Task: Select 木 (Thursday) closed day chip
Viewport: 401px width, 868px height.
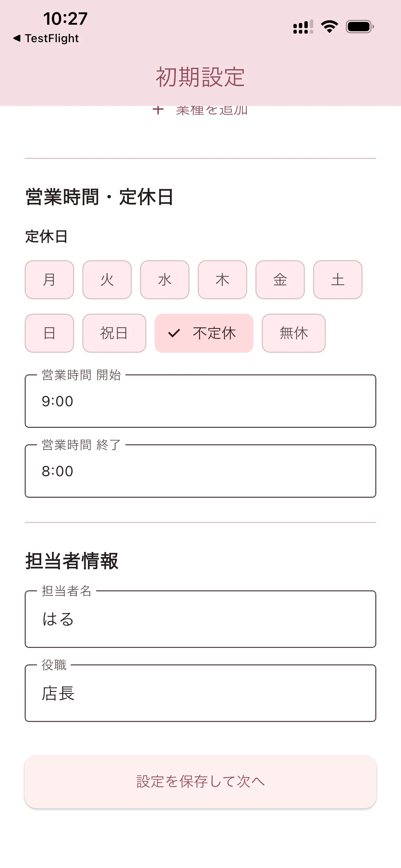Action: [222, 280]
